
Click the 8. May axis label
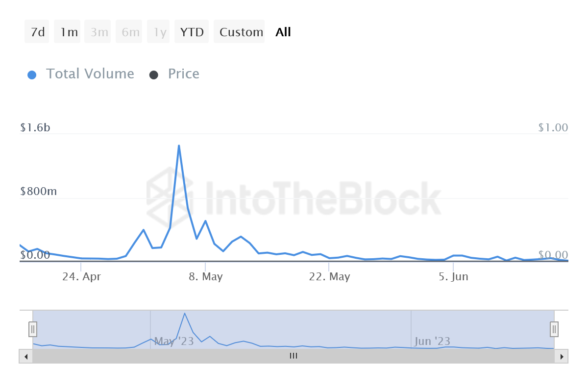(x=206, y=276)
